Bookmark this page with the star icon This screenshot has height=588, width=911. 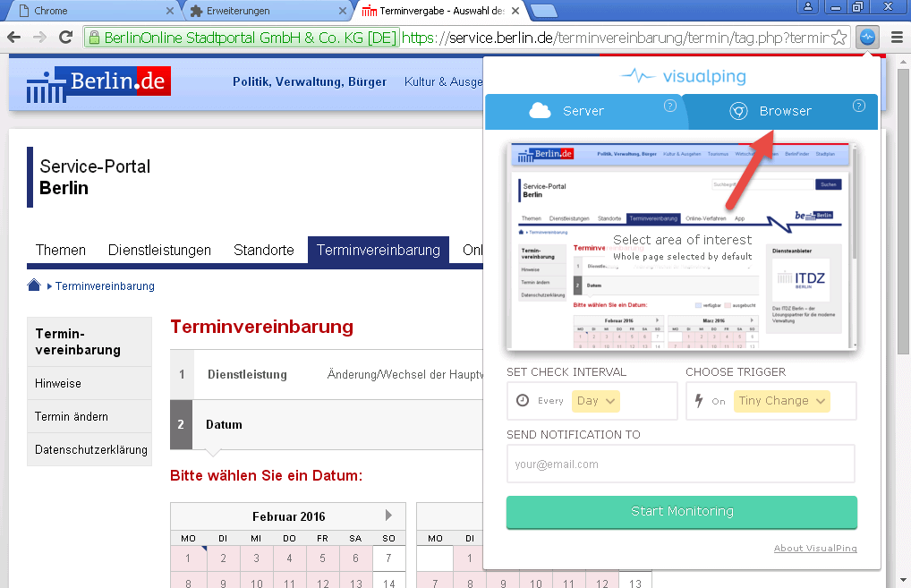pos(839,38)
